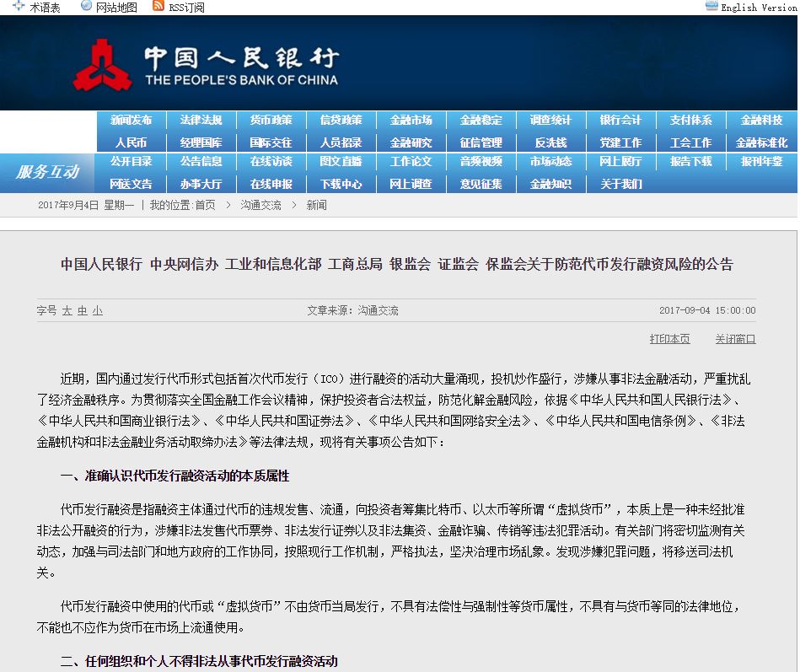Open 在线申报 page

point(271,184)
